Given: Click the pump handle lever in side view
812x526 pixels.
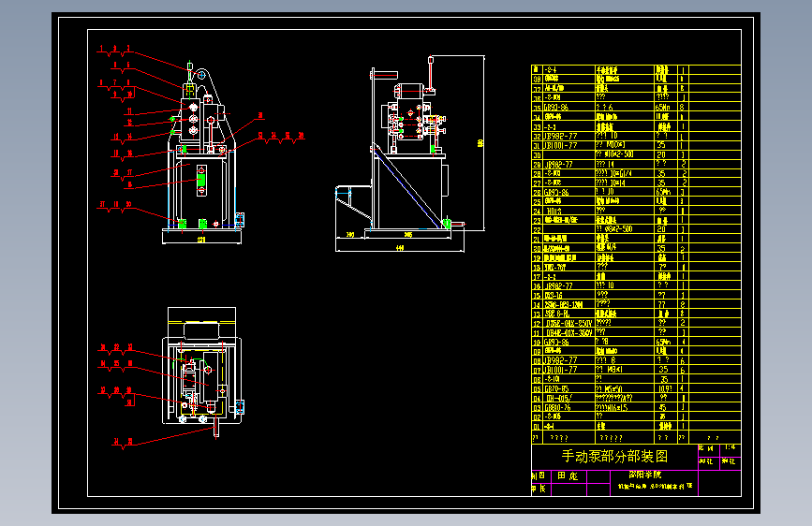Looking at the screenshot, I should pos(430,75).
